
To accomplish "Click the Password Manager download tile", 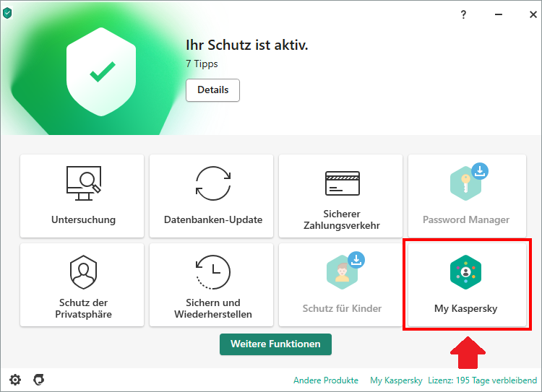I will point(465,196).
